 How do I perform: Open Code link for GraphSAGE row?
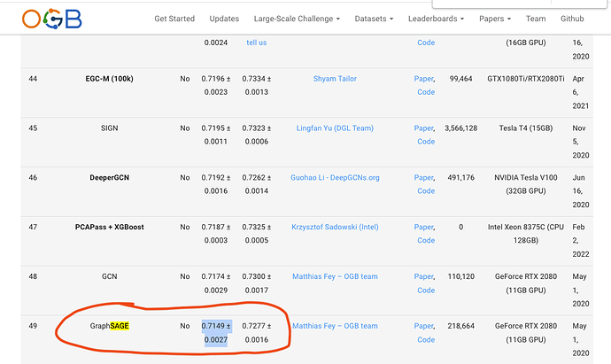coord(426,340)
